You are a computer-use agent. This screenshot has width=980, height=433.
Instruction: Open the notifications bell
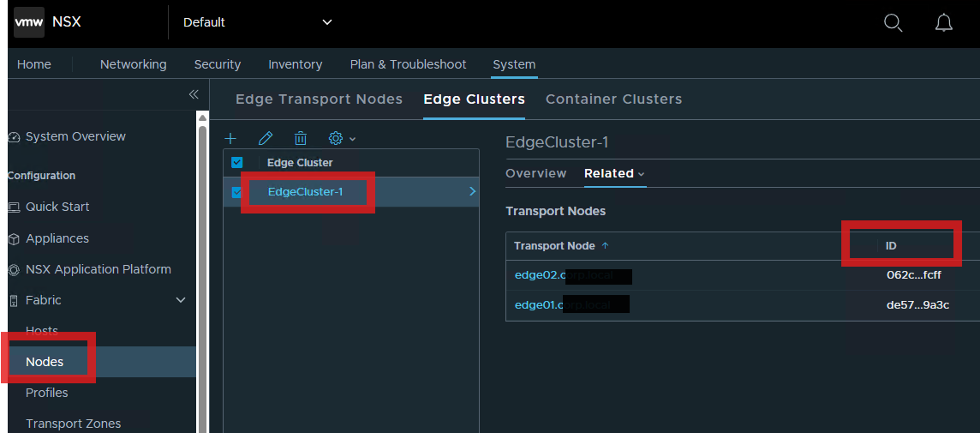click(944, 23)
